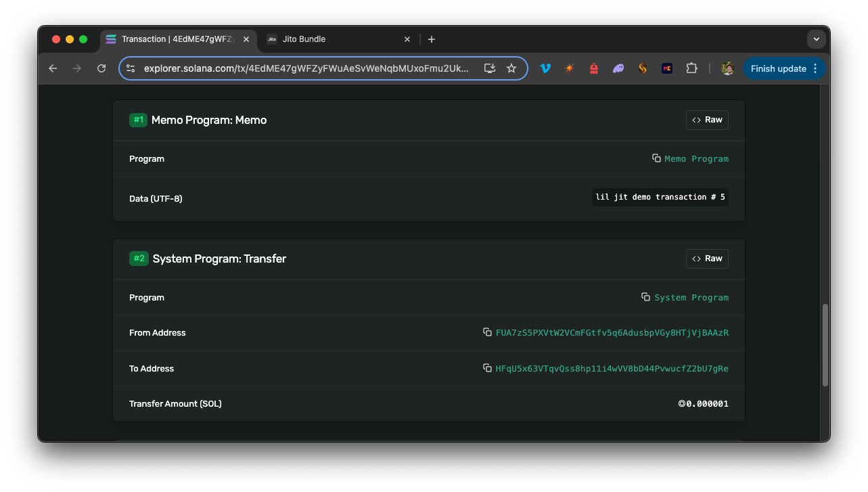
Task: Open the Phantom ghost extension icon
Action: click(x=618, y=68)
